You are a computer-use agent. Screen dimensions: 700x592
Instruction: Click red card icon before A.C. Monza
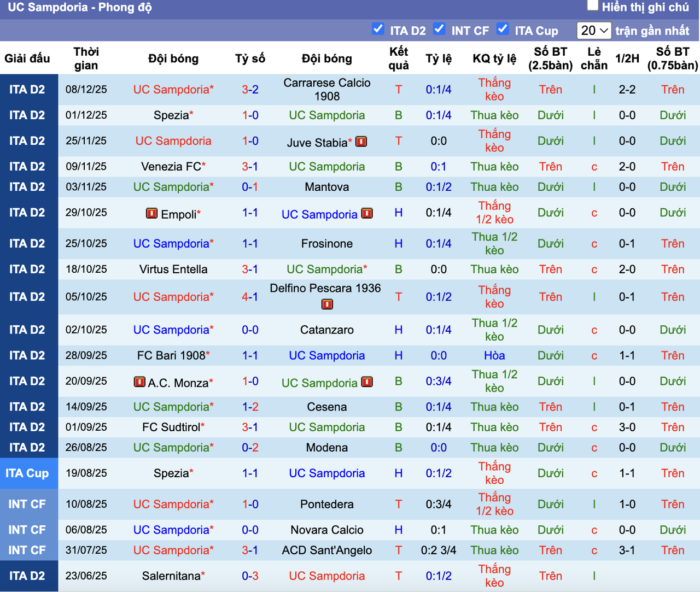(139, 382)
